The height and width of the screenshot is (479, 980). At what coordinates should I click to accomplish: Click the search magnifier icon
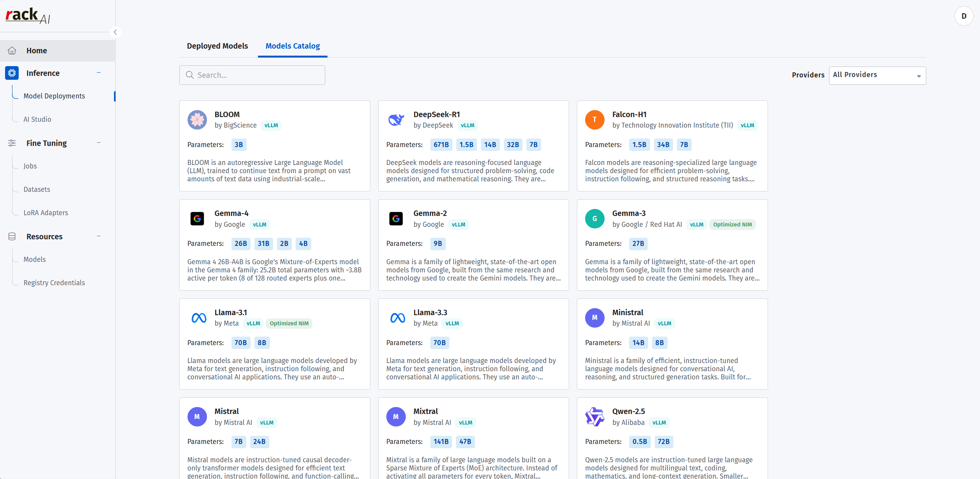[x=190, y=75]
